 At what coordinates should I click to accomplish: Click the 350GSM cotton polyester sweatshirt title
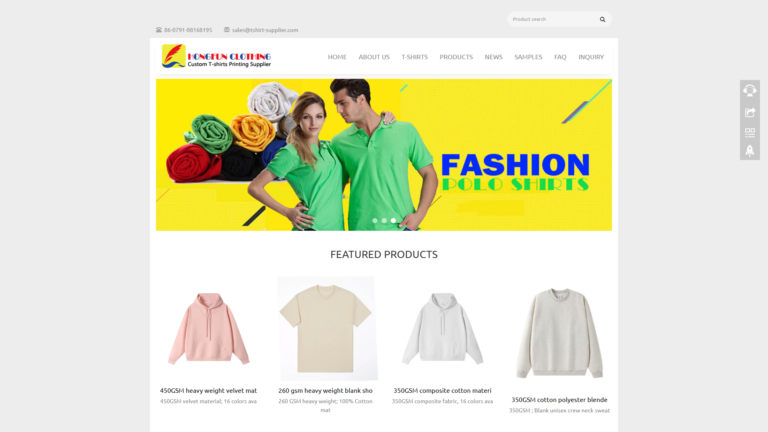click(559, 400)
